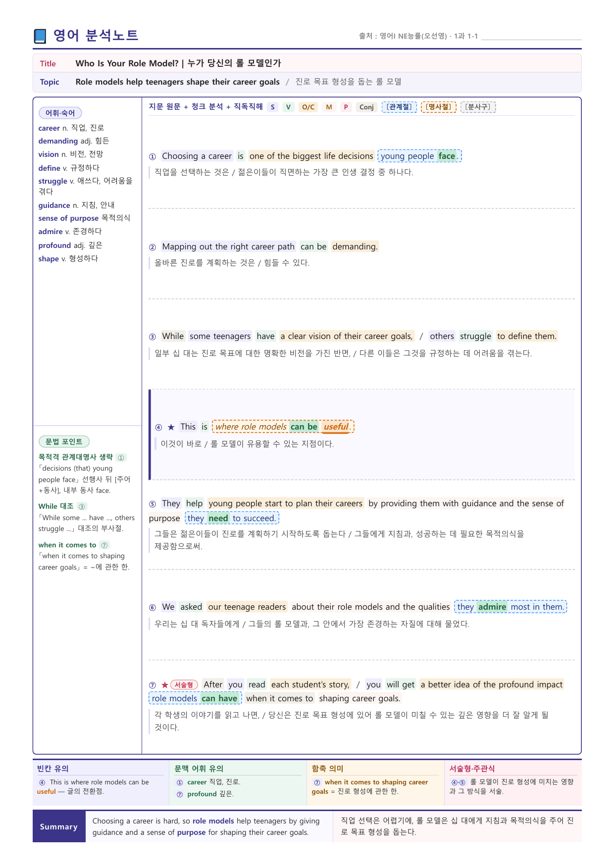Select circled number ① before Choosing a career
Viewport: 614px width, 868px height.
pyautogui.click(x=153, y=157)
